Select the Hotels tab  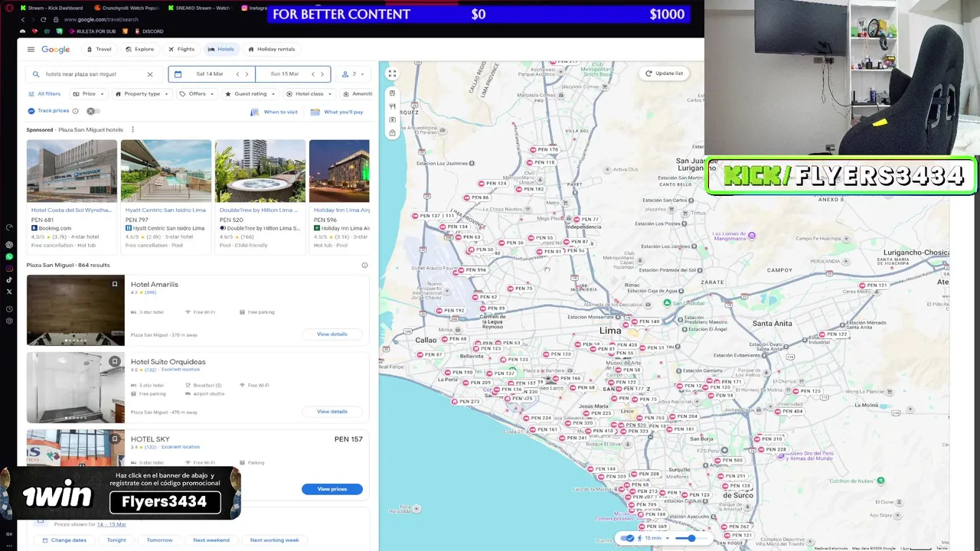tap(221, 49)
